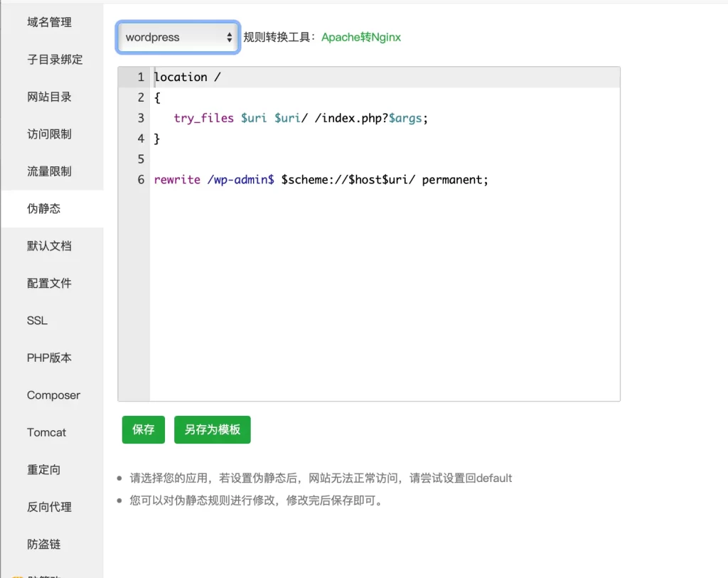
Task: Click the hint '您可以对伪静态规则进行修改'
Action: 256,501
